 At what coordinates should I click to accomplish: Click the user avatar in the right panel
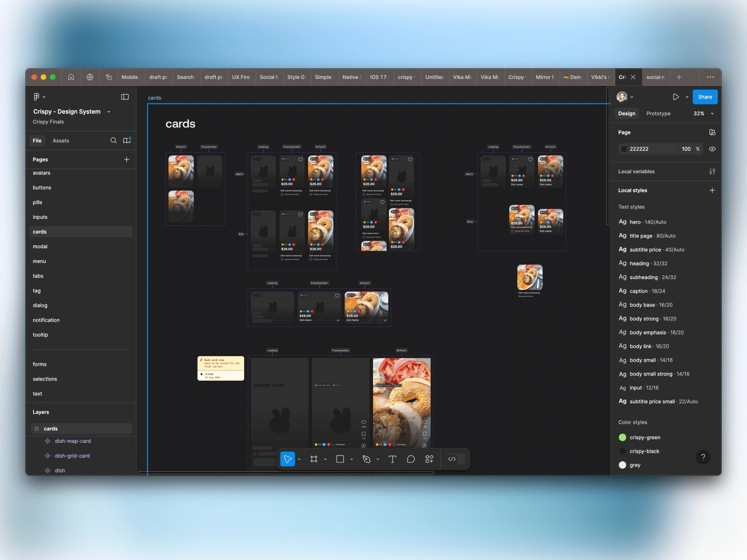(622, 97)
